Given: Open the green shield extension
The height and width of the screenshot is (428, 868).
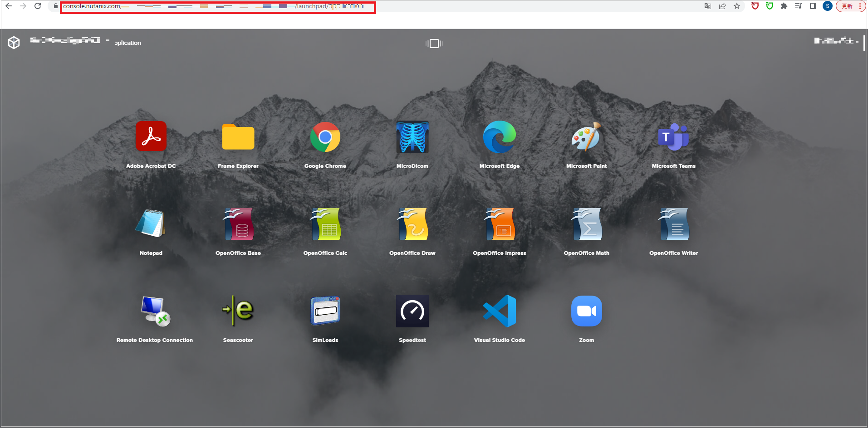Looking at the screenshot, I should pyautogui.click(x=770, y=6).
